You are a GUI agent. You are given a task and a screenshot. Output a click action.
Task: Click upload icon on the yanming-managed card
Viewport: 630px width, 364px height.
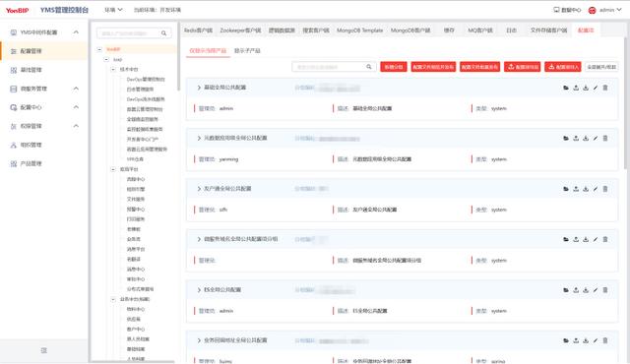coord(576,138)
